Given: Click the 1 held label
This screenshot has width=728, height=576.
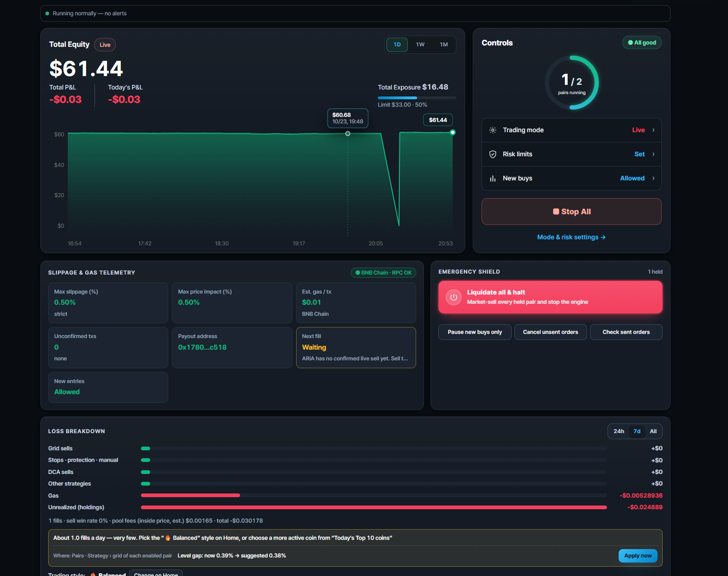Looking at the screenshot, I should (655, 272).
